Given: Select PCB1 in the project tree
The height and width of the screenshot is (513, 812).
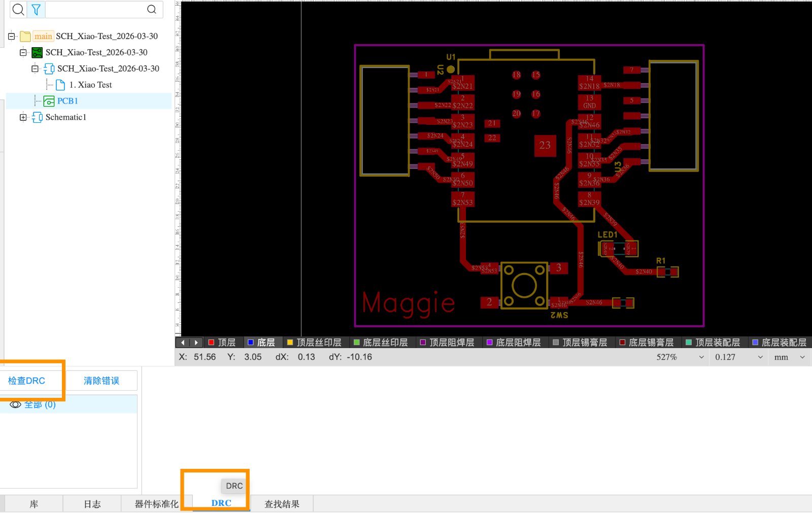Looking at the screenshot, I should [x=67, y=101].
